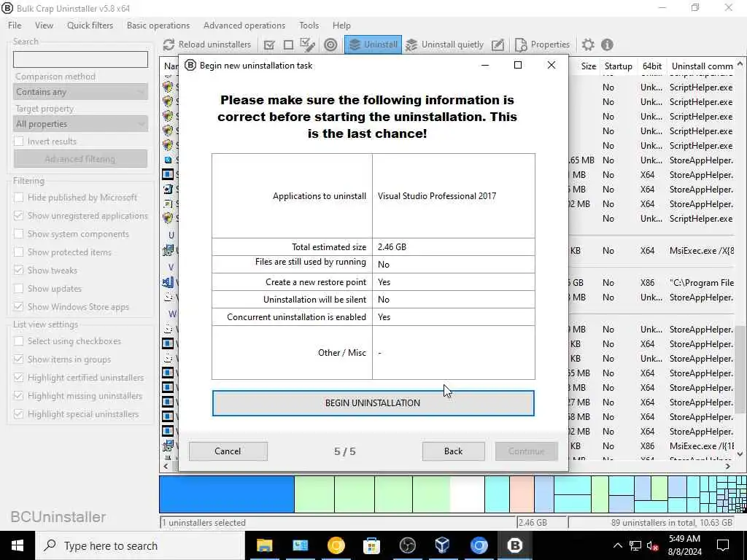The image size is (747, 560).
Task: Click the pencil edit toolbar icon
Action: point(498,44)
